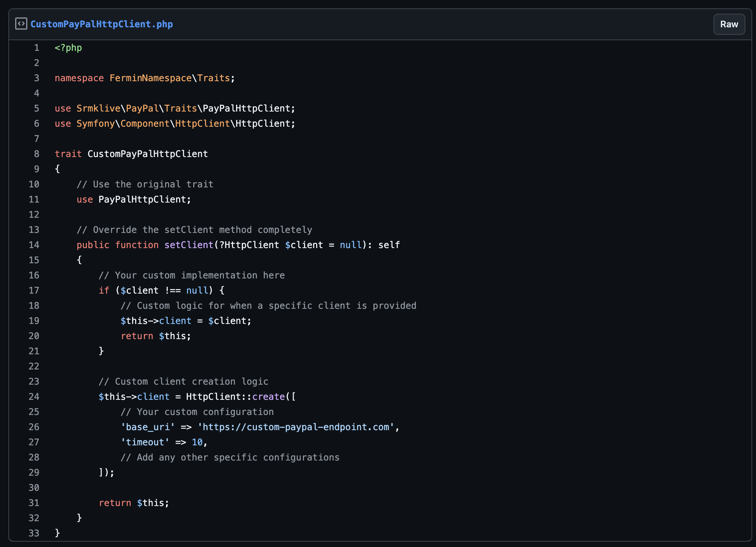Click the 'base_uri' array key
This screenshot has width=756, height=547.
pos(148,427)
